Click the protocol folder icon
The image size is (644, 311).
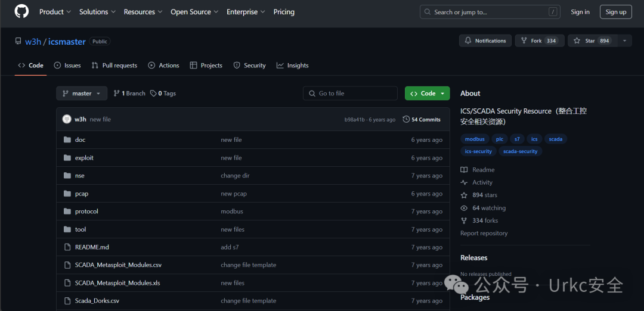click(67, 212)
